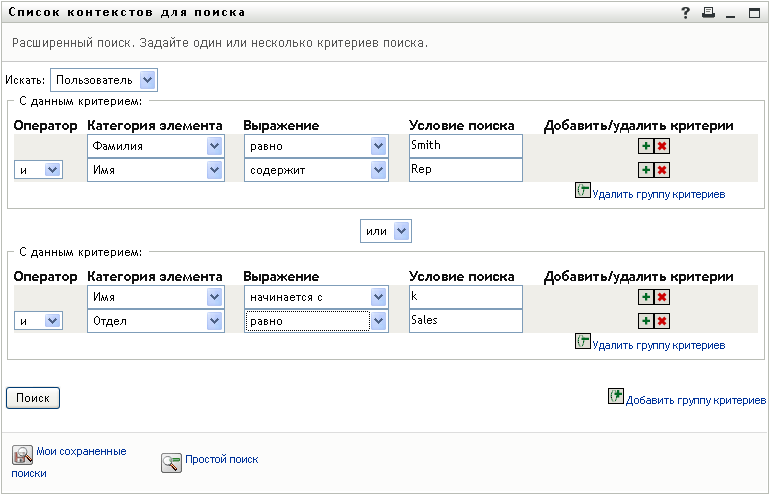Click green plus icon in Отдел row
Image resolution: width=769 pixels, height=496 pixels.
click(646, 321)
